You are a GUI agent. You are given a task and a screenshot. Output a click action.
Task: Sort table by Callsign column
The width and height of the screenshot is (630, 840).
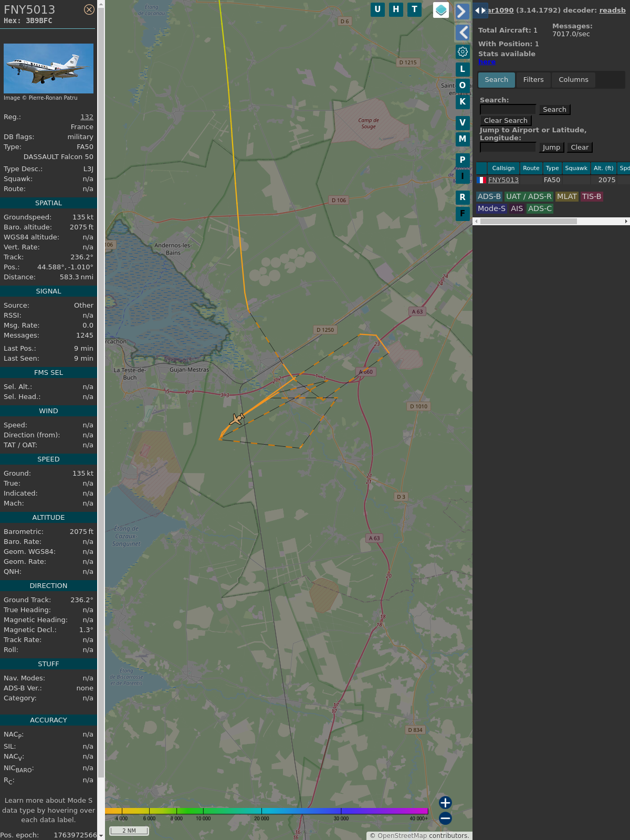pos(503,168)
